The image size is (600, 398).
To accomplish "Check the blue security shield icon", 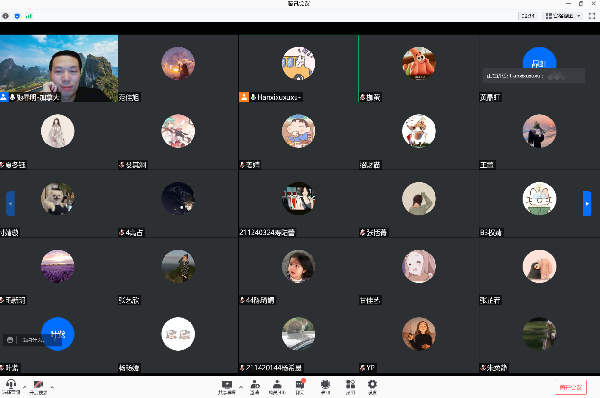I will pyautogui.click(x=17, y=16).
